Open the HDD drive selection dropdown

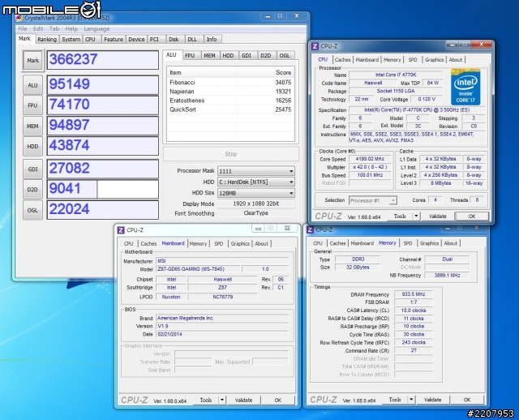click(256, 182)
